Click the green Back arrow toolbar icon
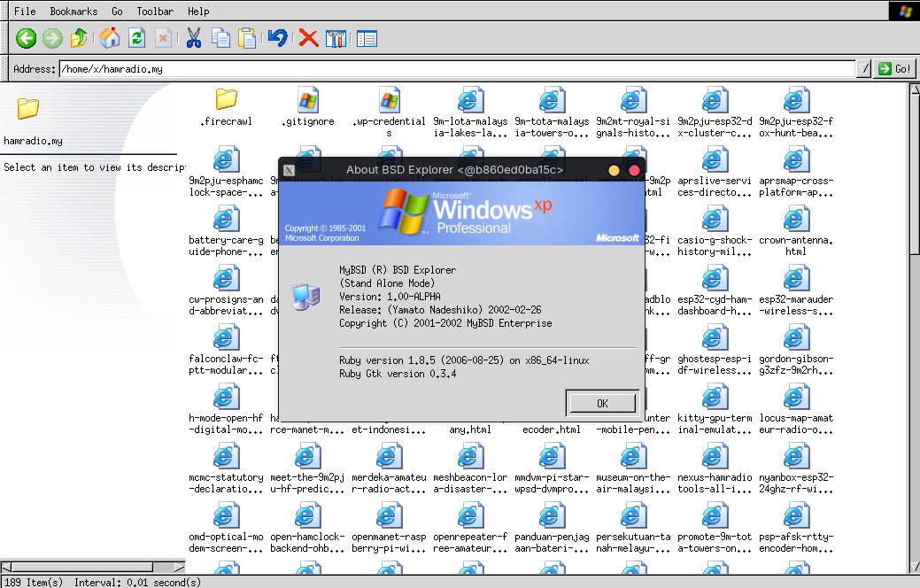 coord(26,39)
